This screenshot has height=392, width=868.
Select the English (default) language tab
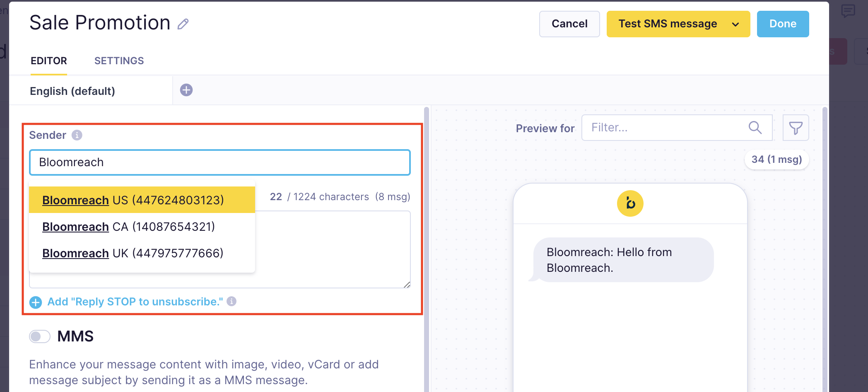91,91
